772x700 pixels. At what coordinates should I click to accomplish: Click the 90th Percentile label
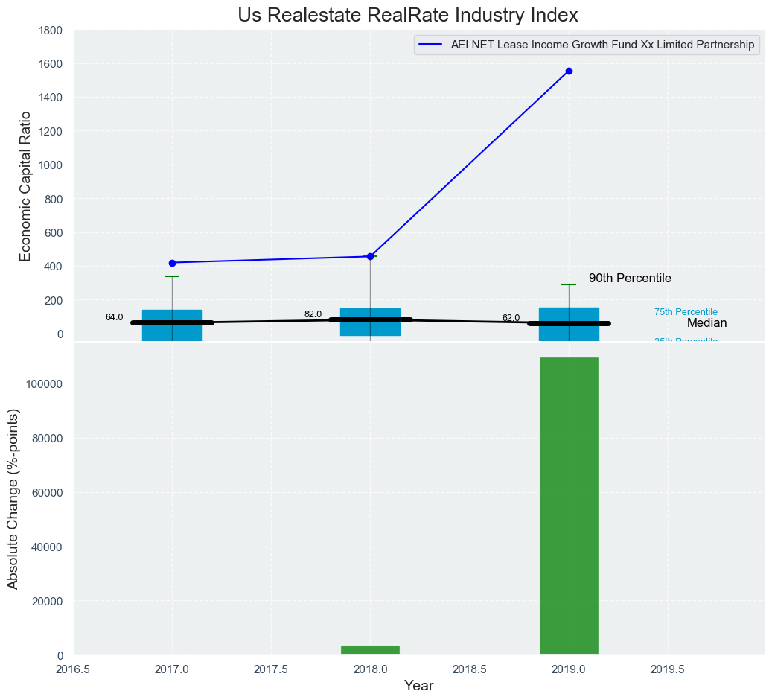tap(630, 279)
